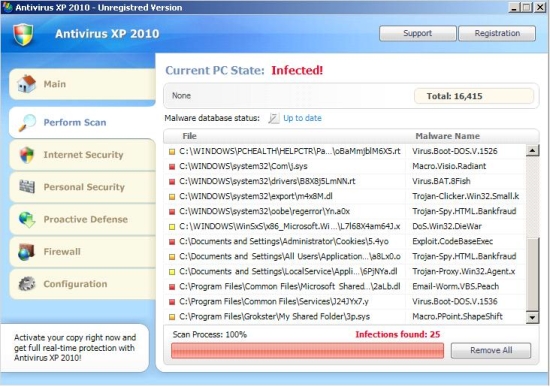Click the Total: 16,415 counter
Image resolution: width=550 pixels, height=387 pixels.
[474, 96]
